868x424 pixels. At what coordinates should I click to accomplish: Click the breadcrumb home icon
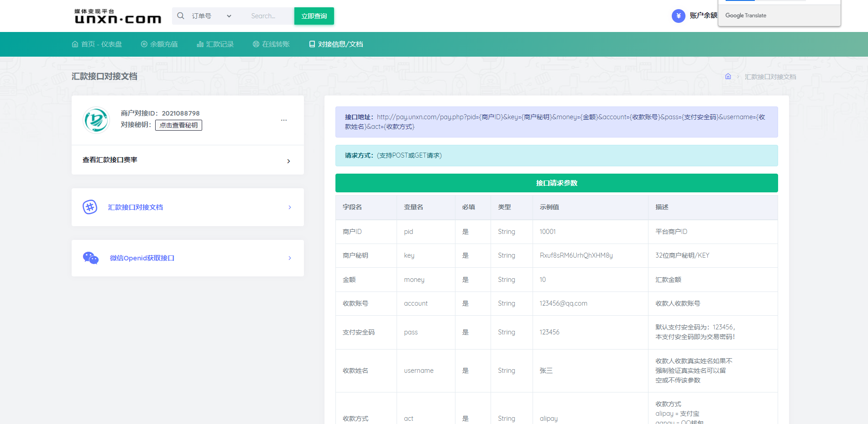[x=728, y=77]
